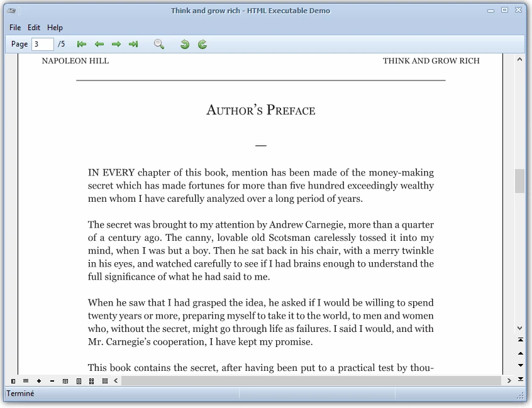Toggle the sidebar panel icon in status bar
Viewport: 532px width, 408px height.
point(13,380)
